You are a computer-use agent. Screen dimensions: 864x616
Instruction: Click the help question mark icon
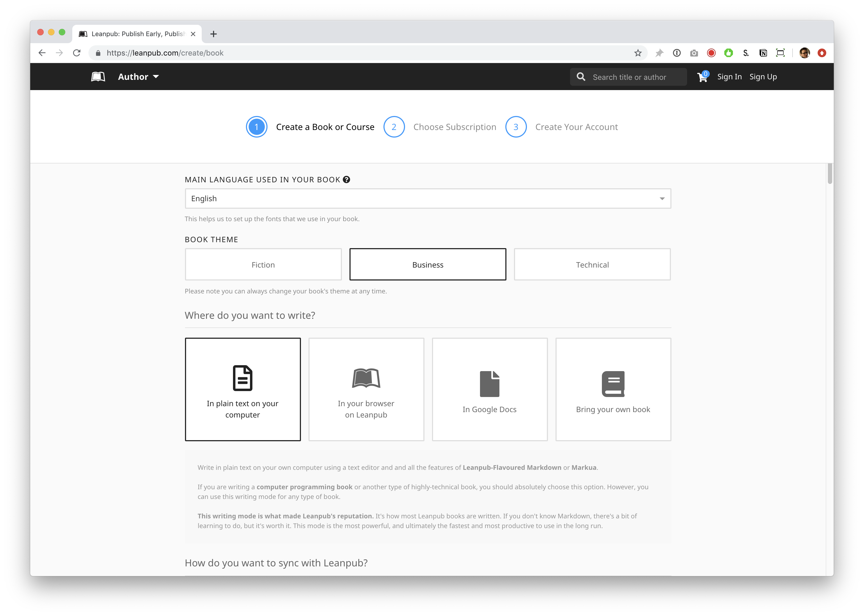[x=346, y=179]
